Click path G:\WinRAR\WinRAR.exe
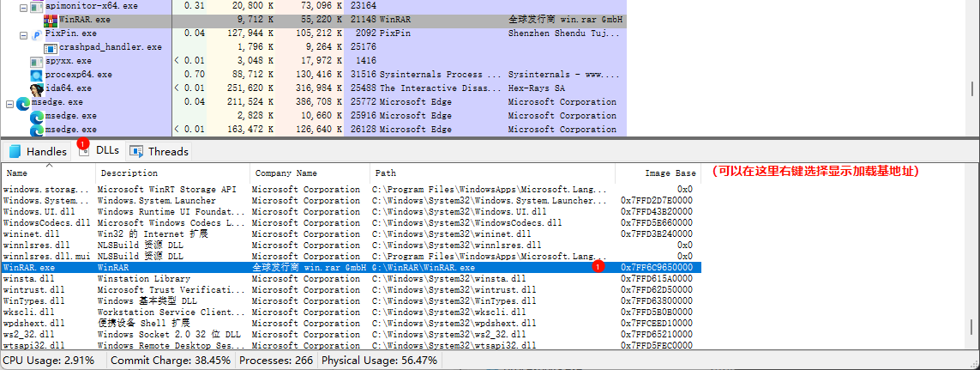 coord(424,267)
